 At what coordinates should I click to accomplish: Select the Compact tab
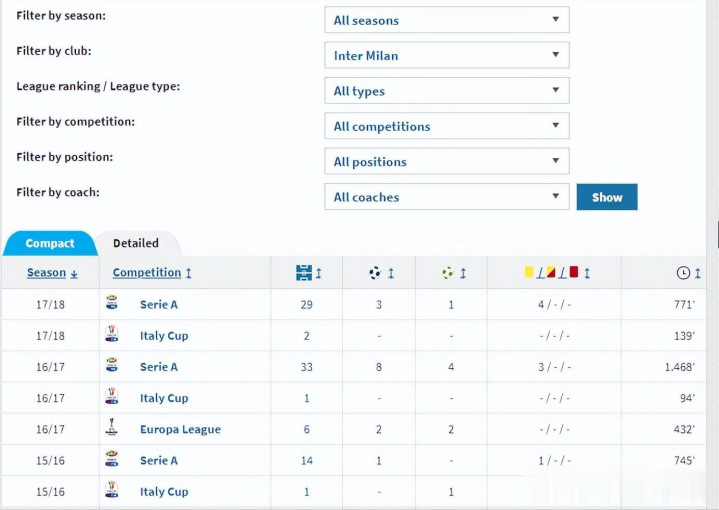[50, 243]
